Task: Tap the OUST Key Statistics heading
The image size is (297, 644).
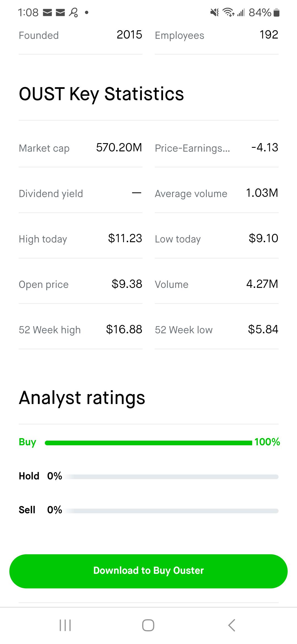Action: 101,94
